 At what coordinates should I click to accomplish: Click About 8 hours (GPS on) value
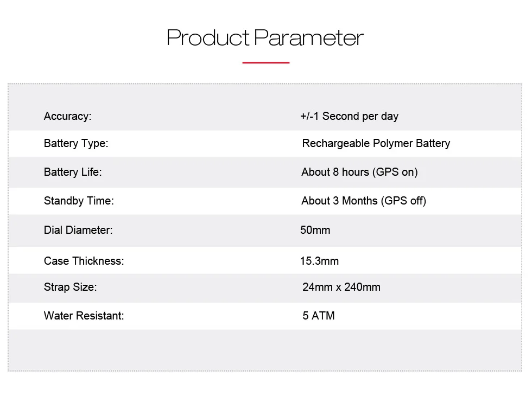click(359, 172)
